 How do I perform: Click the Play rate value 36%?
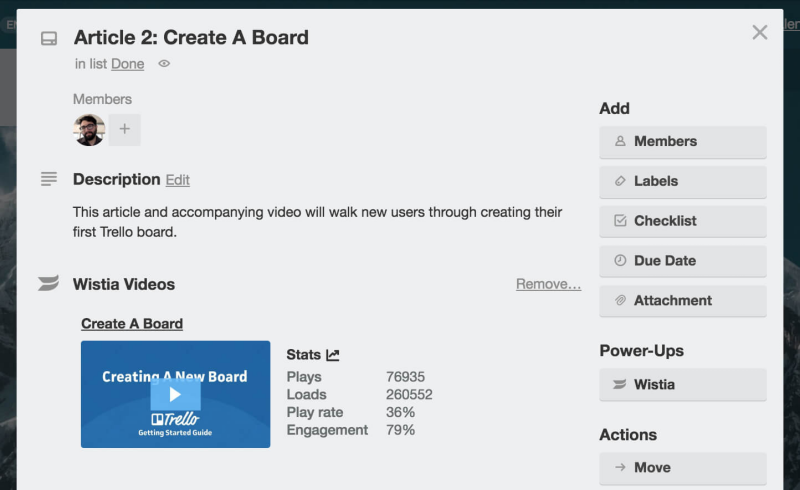click(x=401, y=412)
